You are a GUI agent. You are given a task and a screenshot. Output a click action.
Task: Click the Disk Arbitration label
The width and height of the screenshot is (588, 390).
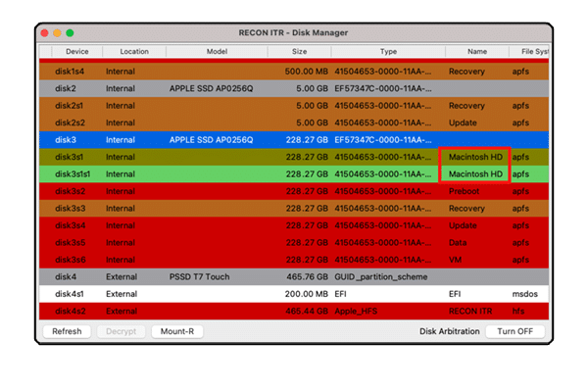tap(449, 331)
